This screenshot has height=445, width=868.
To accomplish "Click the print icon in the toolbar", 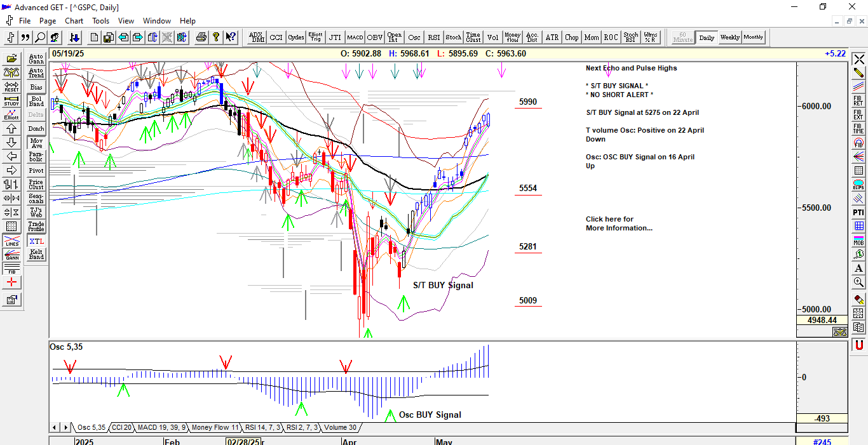I will click(201, 37).
